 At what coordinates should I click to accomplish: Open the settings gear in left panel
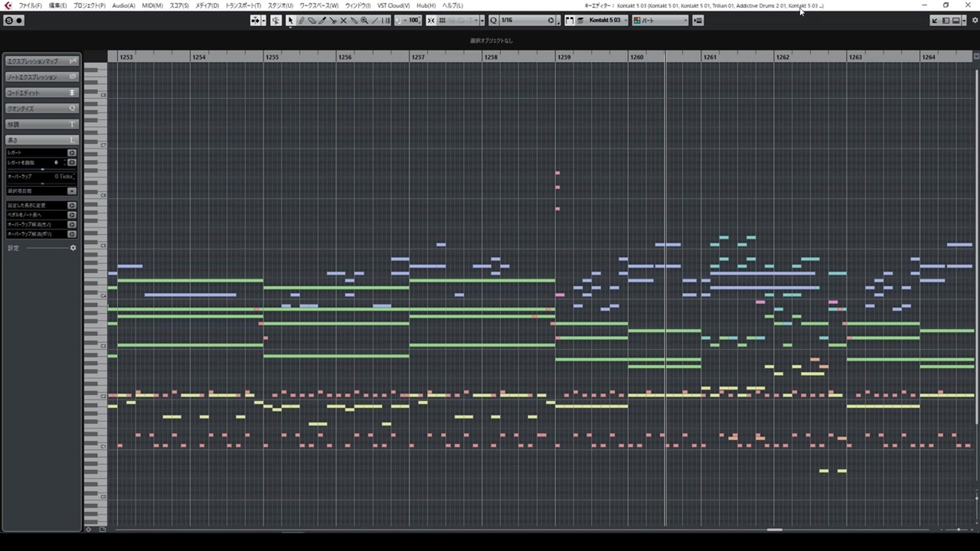tap(73, 248)
